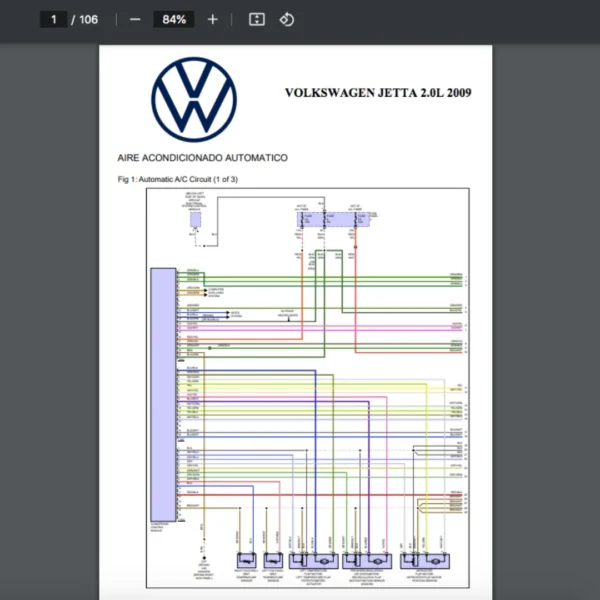Viewport: 600px width, 600px height.
Task: Click the right footwell vent temperature sensor symbol
Action: pyautogui.click(x=245, y=562)
